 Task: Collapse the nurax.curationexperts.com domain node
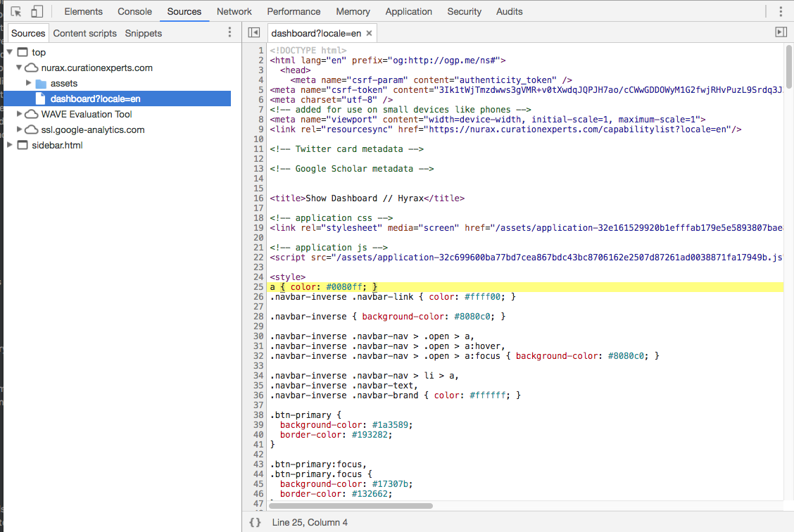click(x=19, y=68)
